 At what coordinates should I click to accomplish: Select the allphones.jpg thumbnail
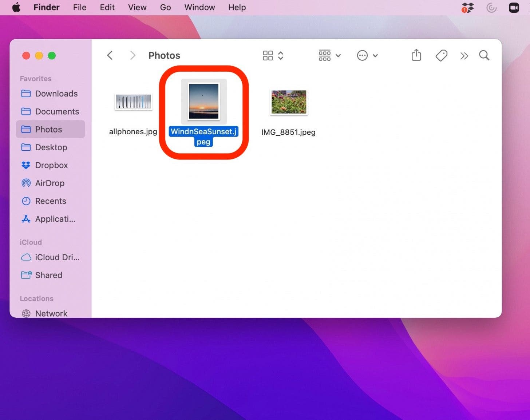[133, 102]
